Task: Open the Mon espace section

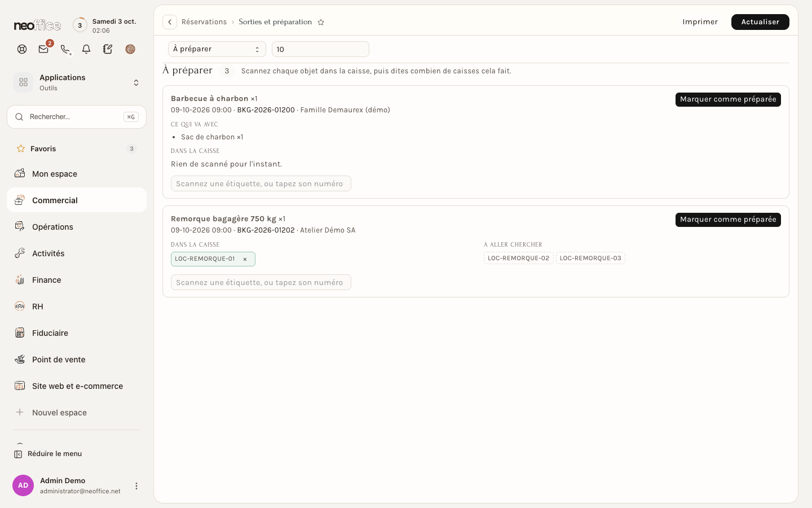Action: (x=77, y=174)
